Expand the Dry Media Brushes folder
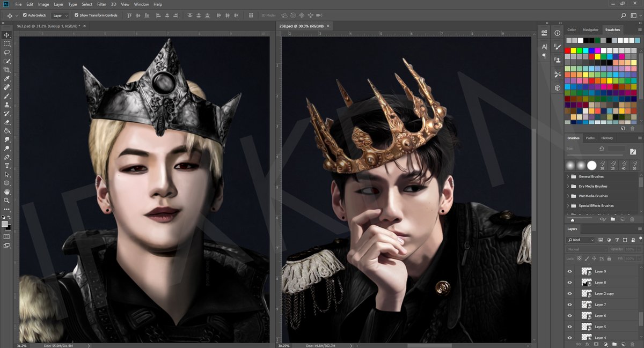The height and width of the screenshot is (348, 644). pyautogui.click(x=568, y=186)
